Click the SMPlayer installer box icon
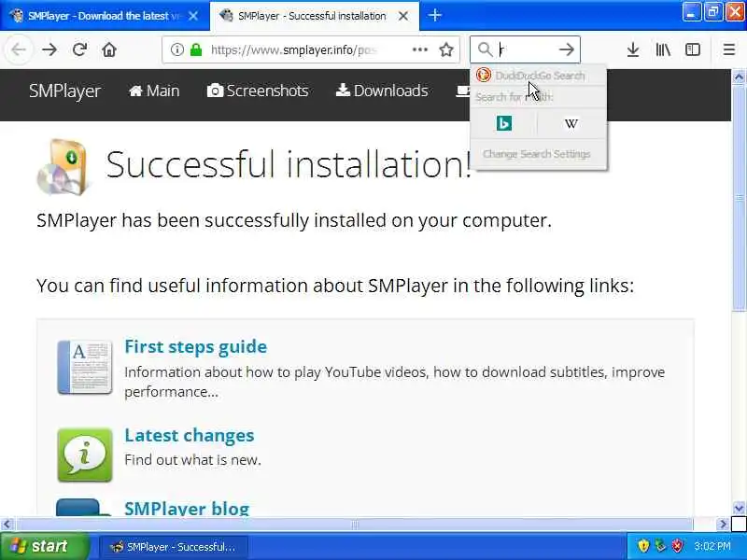This screenshot has height=560, width=747. tap(63, 167)
